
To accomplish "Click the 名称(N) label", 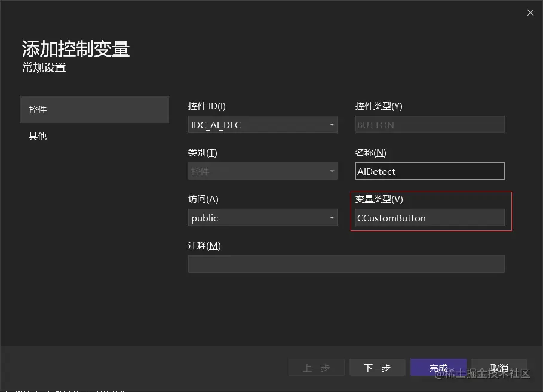I will point(370,153).
